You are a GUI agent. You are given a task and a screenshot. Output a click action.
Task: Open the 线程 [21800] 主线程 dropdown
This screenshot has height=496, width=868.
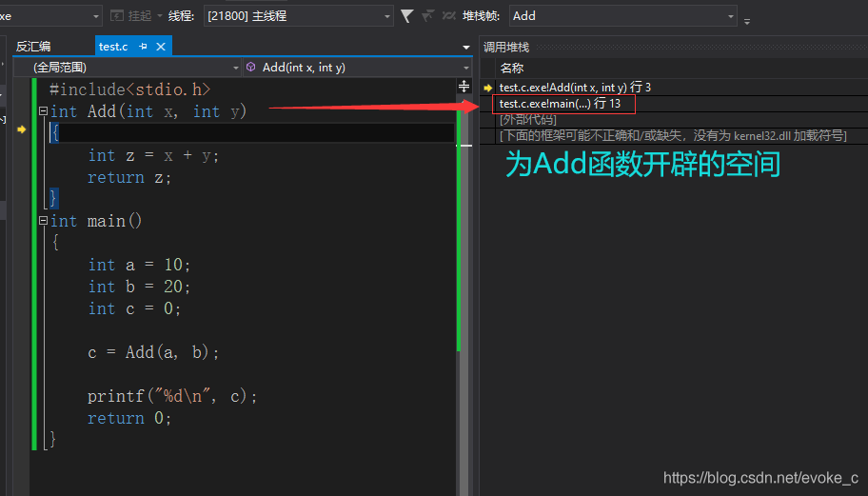click(x=299, y=16)
